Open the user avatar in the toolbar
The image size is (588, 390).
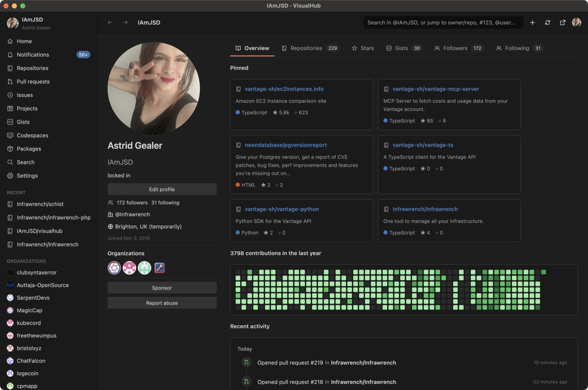coord(577,22)
